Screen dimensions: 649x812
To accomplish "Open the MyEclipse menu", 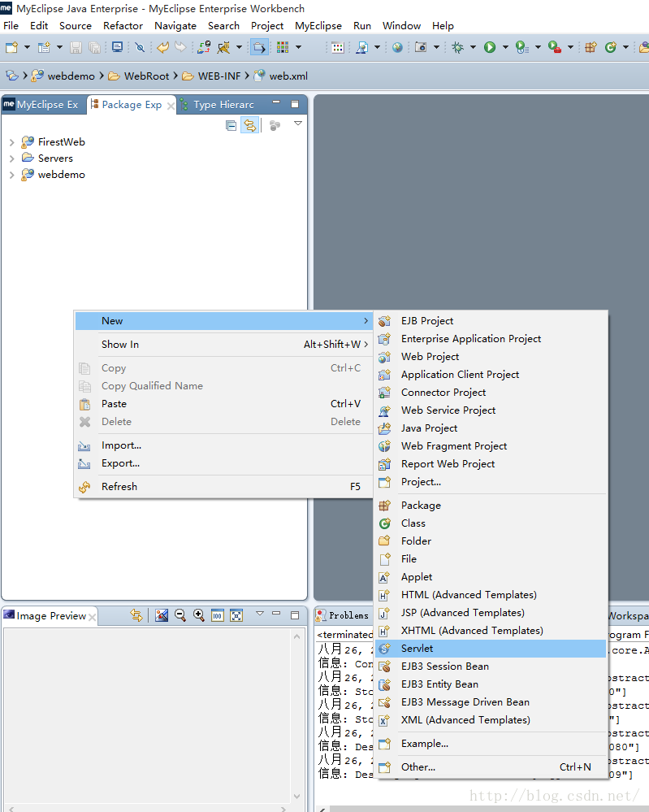I will coord(318,25).
